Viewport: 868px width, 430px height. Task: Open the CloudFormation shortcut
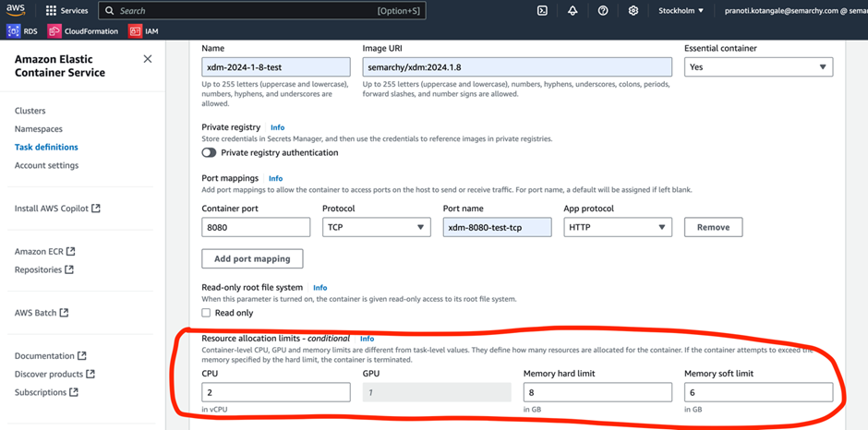(x=83, y=31)
